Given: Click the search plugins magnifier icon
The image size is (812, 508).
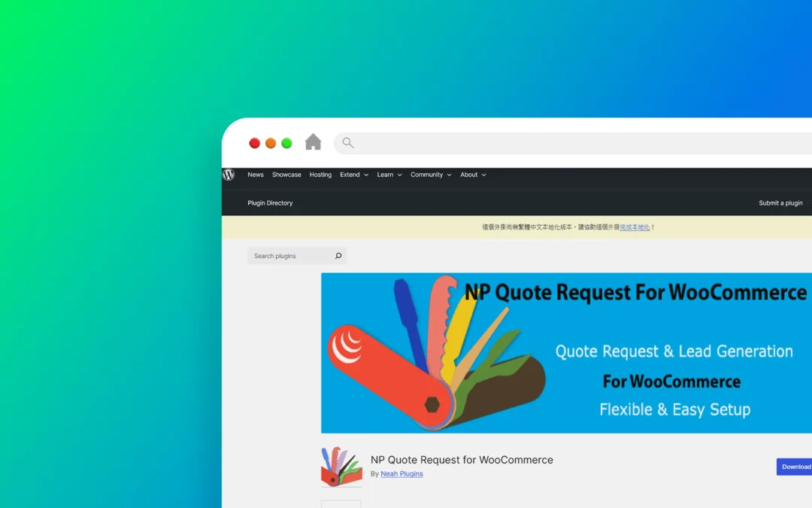Looking at the screenshot, I should click(338, 256).
